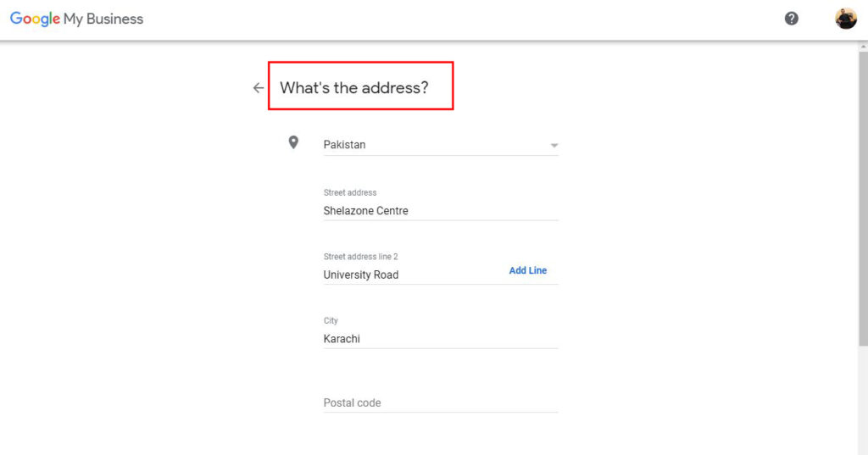This screenshot has height=455, width=868.
Task: Click the scrollbar track below the thumb
Action: 863,398
